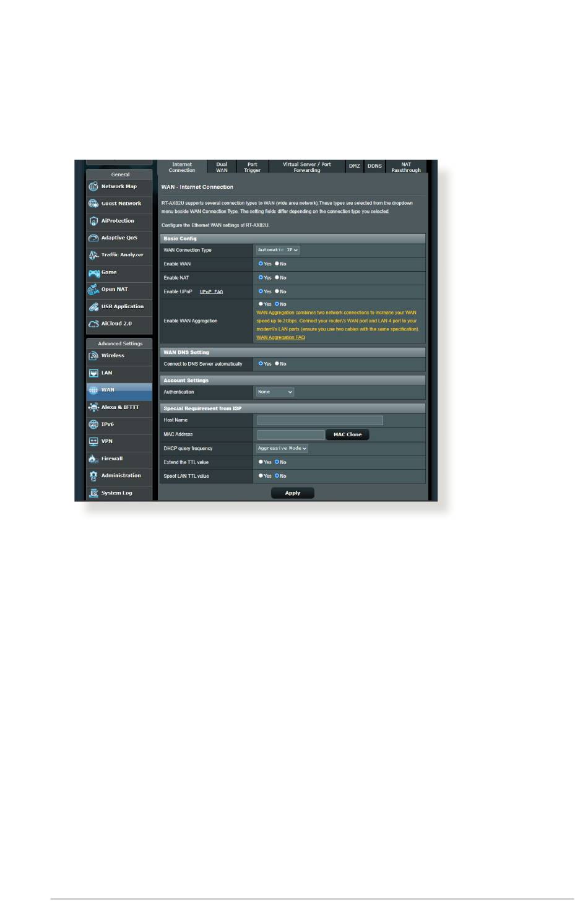Set Enable UPnP to No

click(x=277, y=291)
